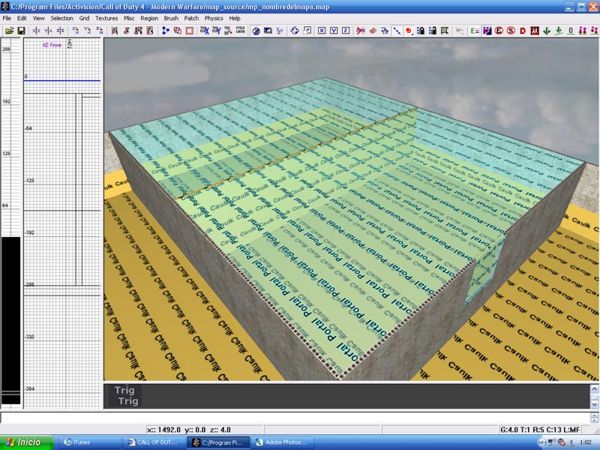600x450 pixels.
Task: Click the purple patterned toolbar icon
Action: coord(487,31)
